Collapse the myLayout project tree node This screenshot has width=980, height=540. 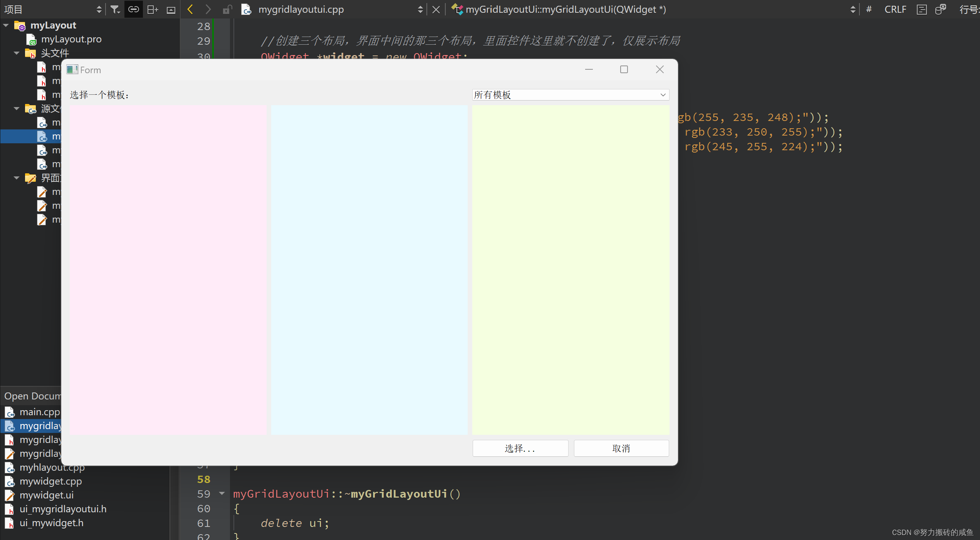coord(6,25)
